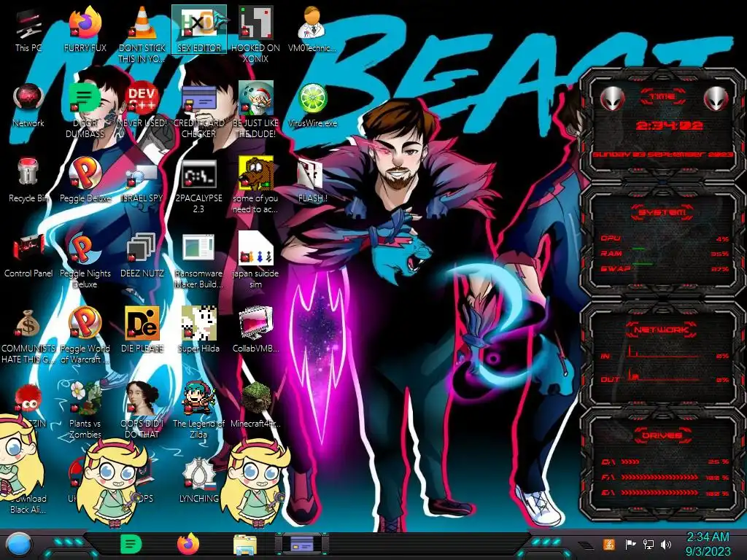The height and width of the screenshot is (560, 747).
Task: Launch Plants vs Zombies shortcut
Action: [x=85, y=411]
